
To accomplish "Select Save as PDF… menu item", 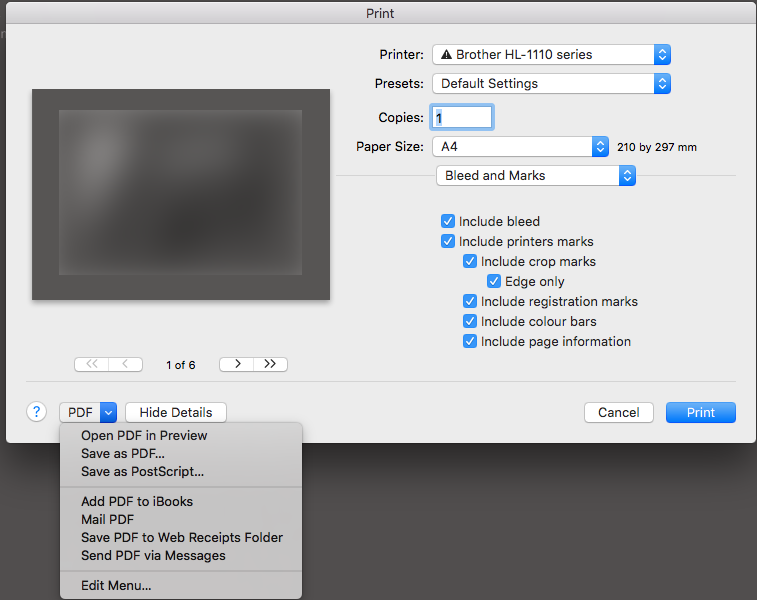I will pyautogui.click(x=181, y=453).
